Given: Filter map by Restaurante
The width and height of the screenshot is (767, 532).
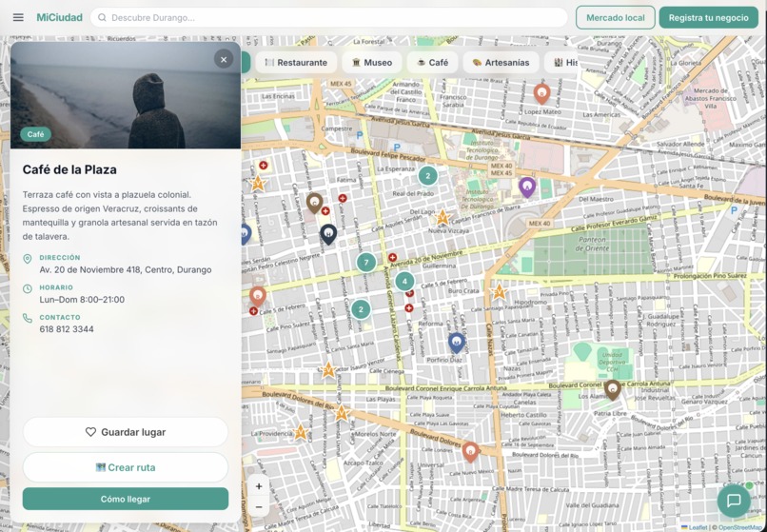Looking at the screenshot, I should 296,63.
